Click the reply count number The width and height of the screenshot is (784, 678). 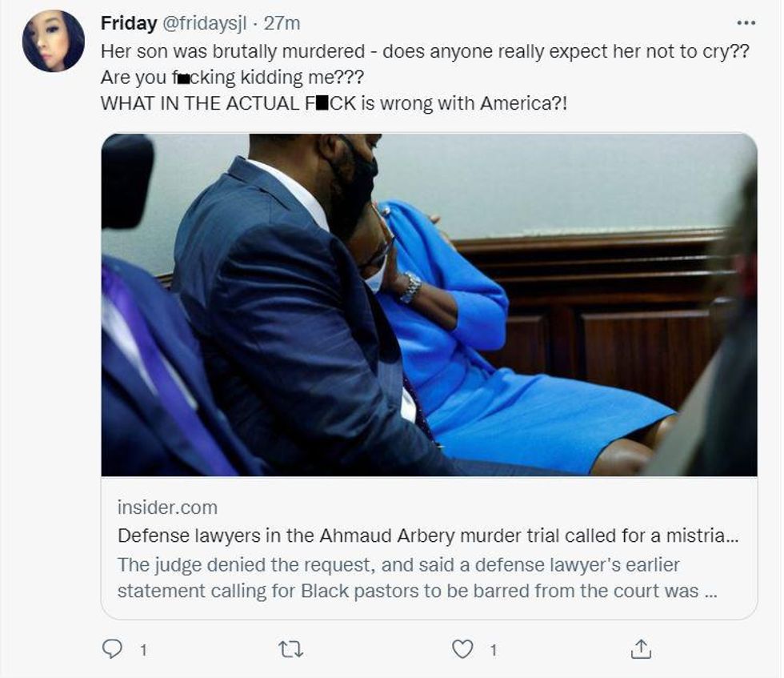pos(143,651)
